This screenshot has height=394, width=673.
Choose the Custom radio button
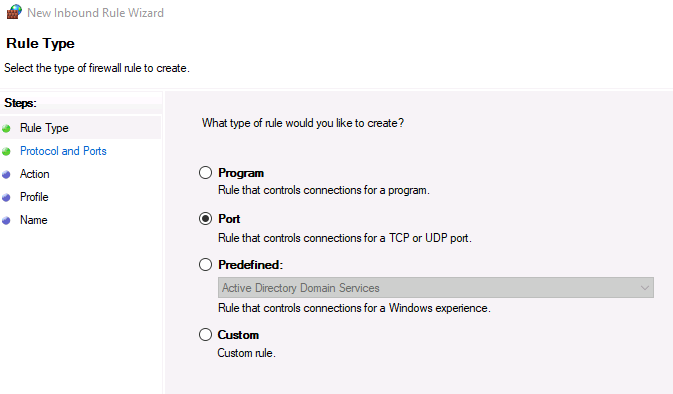pyautogui.click(x=206, y=334)
